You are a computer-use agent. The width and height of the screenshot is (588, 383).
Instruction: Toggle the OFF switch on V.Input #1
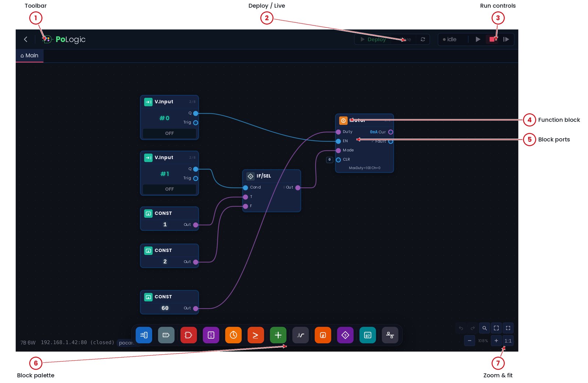tap(169, 189)
